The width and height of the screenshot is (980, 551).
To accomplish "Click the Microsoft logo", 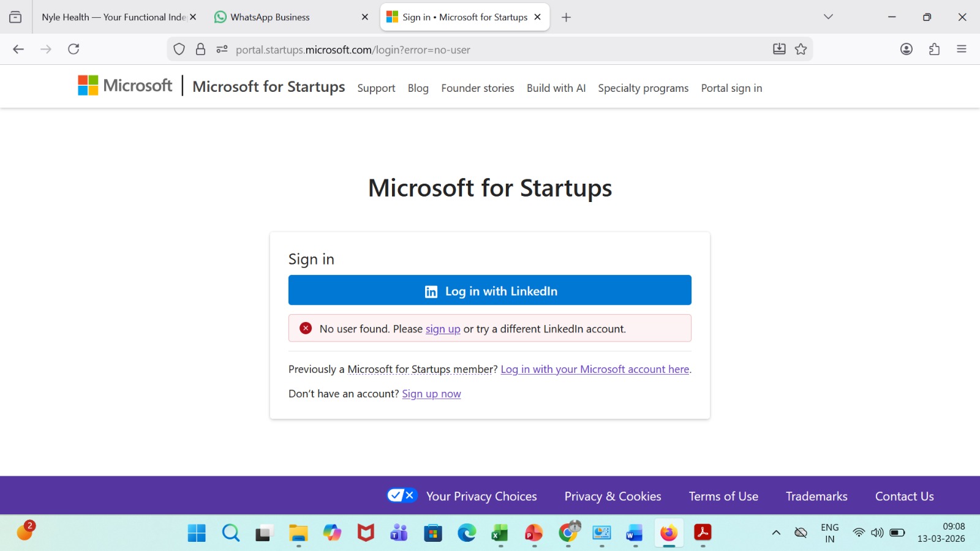I will click(x=125, y=86).
